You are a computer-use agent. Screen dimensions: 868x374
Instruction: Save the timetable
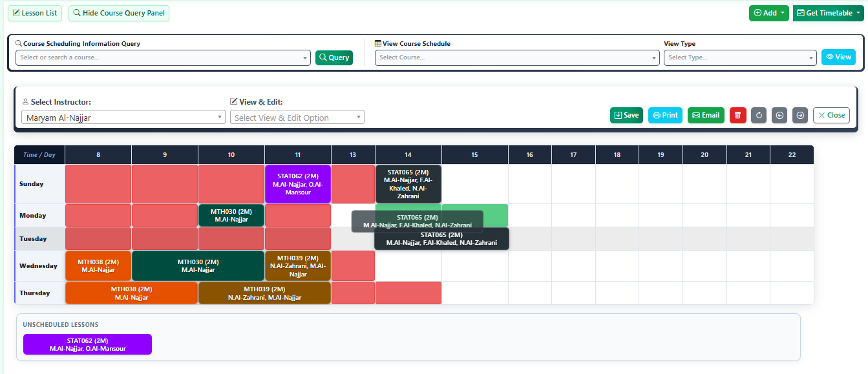tap(626, 115)
